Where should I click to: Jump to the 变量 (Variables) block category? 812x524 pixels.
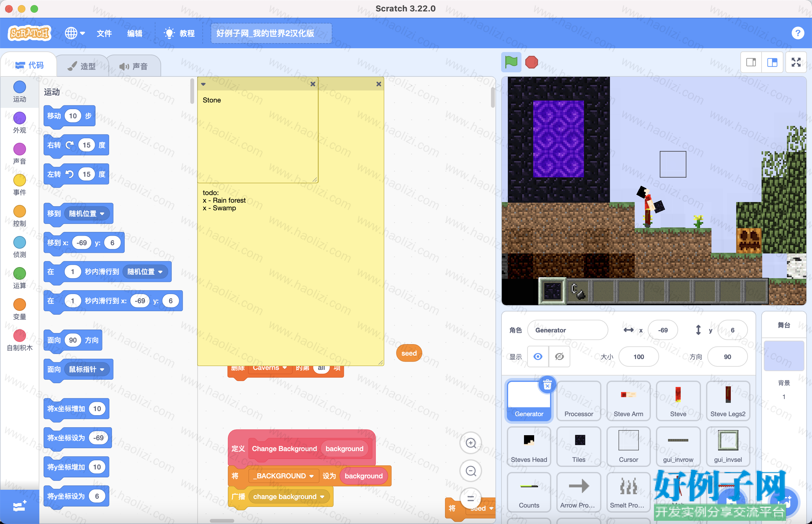[19, 309]
